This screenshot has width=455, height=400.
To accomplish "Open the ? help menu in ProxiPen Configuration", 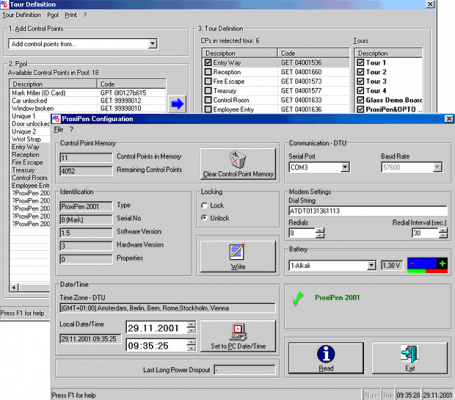I will click(x=71, y=130).
